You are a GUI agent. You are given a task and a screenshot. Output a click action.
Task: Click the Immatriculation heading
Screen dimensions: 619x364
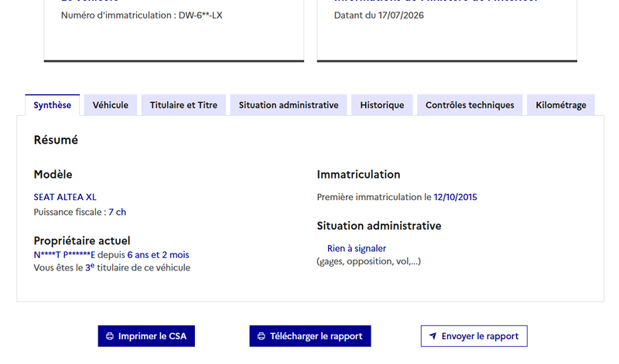coord(358,175)
